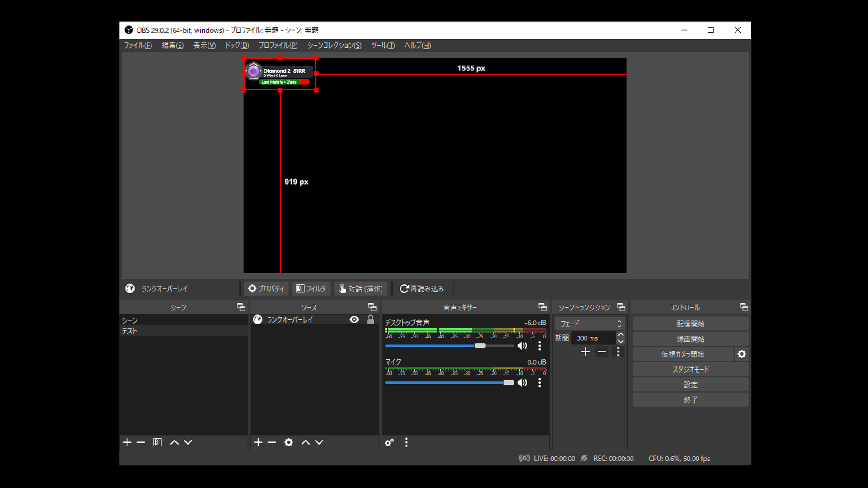Open advanced audio properties gears icon

pyautogui.click(x=389, y=442)
